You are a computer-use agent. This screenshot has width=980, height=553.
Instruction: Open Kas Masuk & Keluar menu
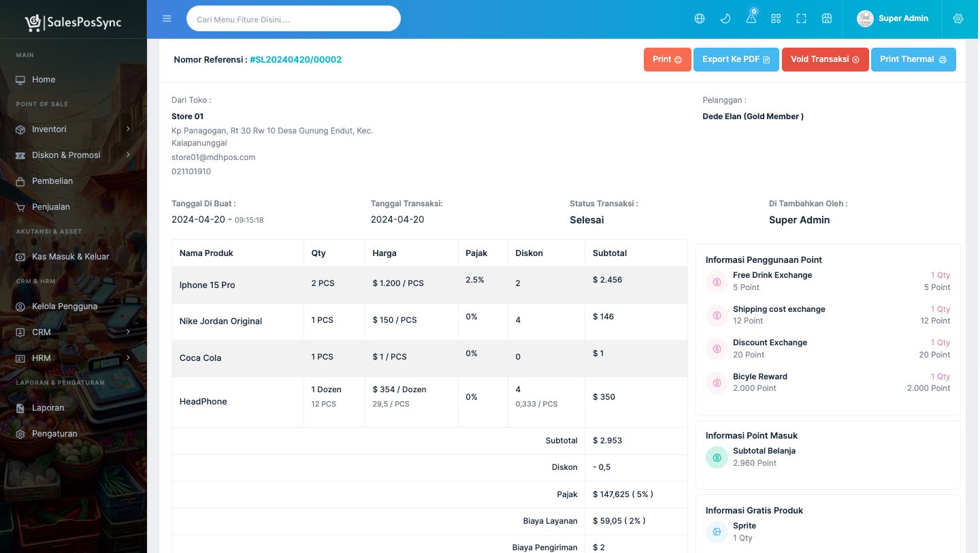[x=70, y=257]
